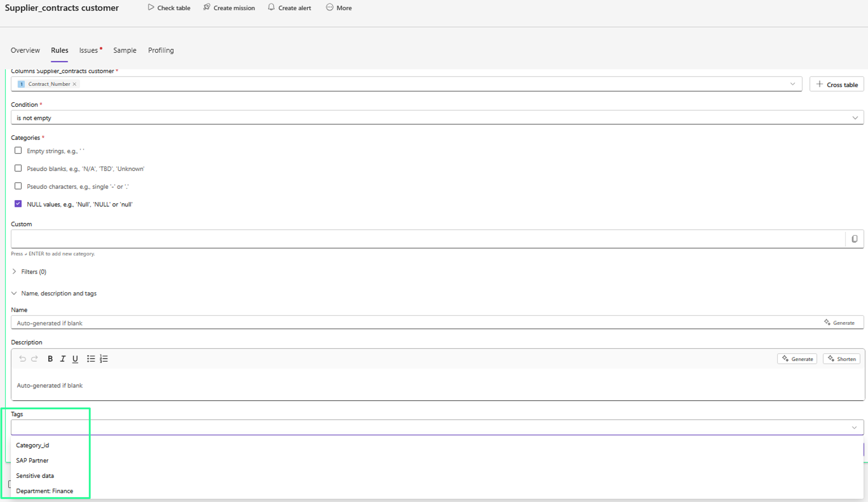Click the Cross table button

(837, 84)
